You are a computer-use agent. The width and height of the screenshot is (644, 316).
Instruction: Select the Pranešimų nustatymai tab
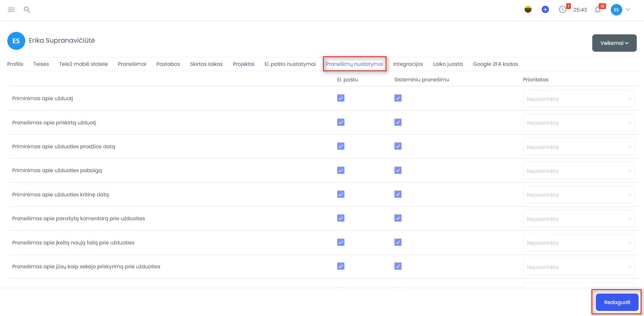coord(354,64)
